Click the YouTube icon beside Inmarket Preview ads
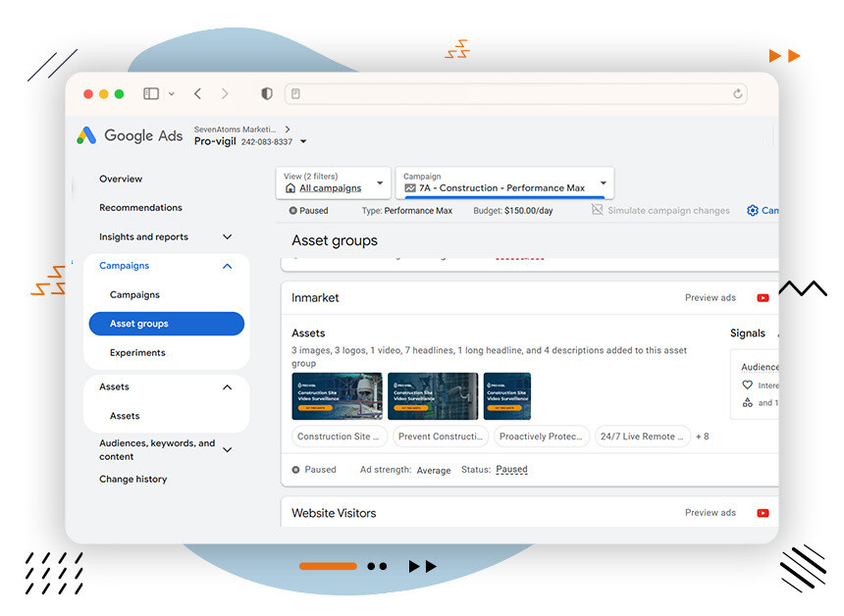Viewport: 844px width, 616px height. click(x=764, y=297)
